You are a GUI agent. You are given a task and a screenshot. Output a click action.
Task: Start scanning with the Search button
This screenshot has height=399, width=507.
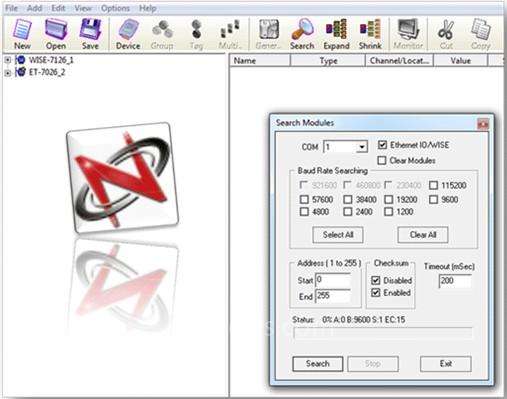tap(318, 364)
